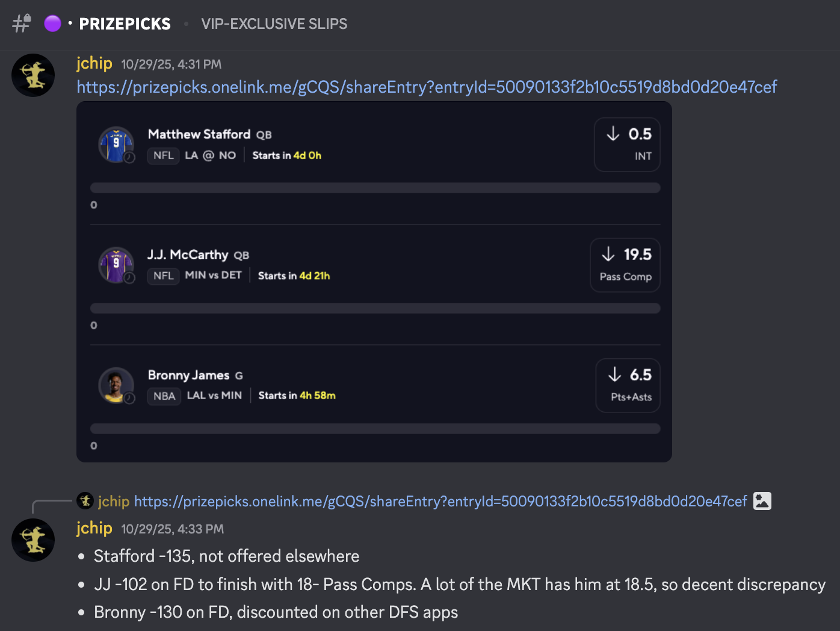Click the progress bar under Stafford's pick
Image resolution: width=840 pixels, height=631 pixels.
pos(375,187)
